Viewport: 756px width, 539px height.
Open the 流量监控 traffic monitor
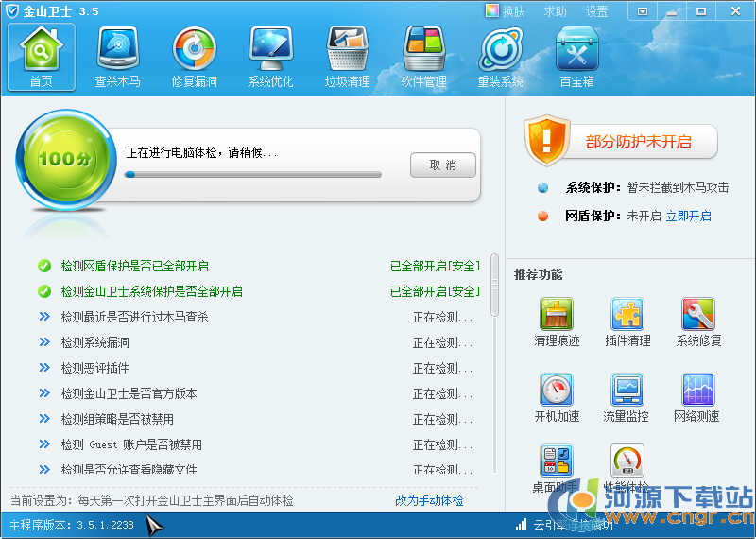(x=626, y=397)
